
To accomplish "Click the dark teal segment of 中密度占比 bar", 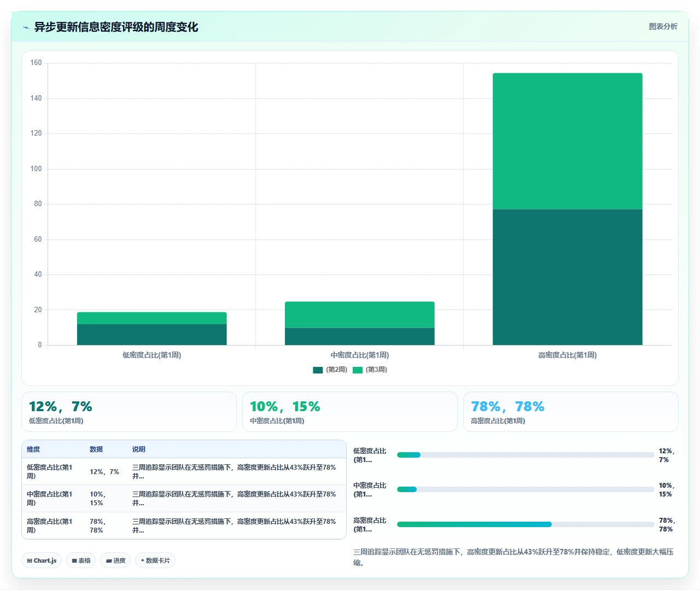I will (360, 336).
